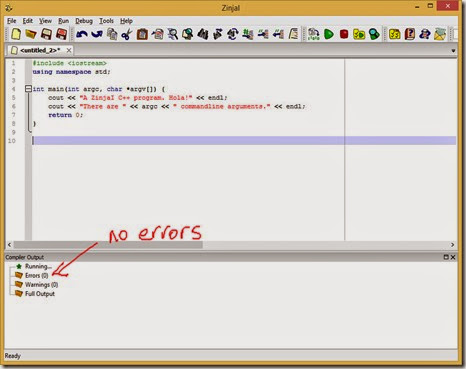The image size is (466, 369).
Task: Click the Paste clipboard icon
Action: 142,34
